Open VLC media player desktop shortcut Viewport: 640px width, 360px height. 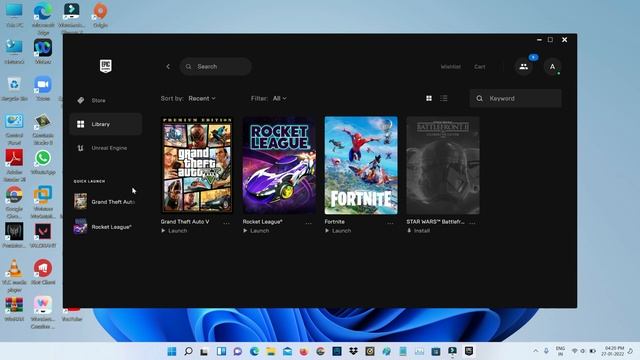pos(14,276)
